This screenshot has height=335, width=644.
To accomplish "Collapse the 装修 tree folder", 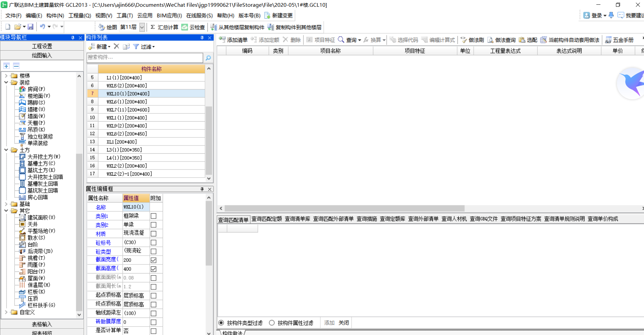I will click(6, 82).
